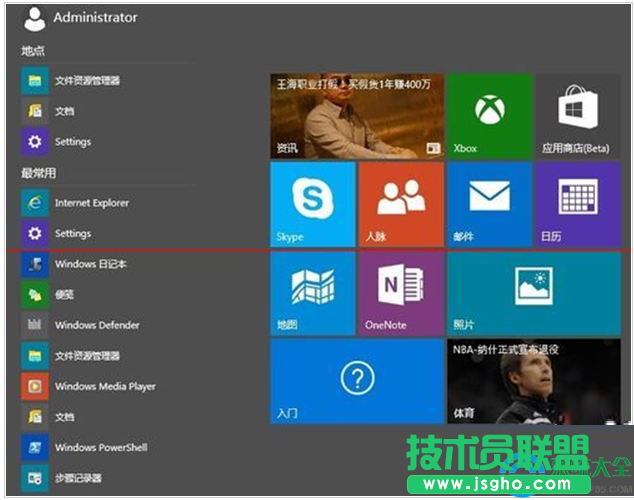The image size is (634, 500).
Task: Click the Internet Explorer label text
Action: (92, 203)
